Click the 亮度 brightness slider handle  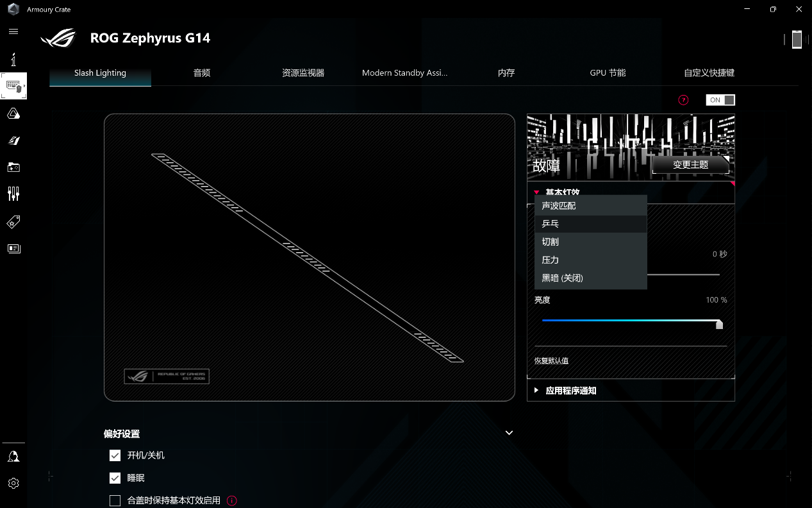[719, 324]
